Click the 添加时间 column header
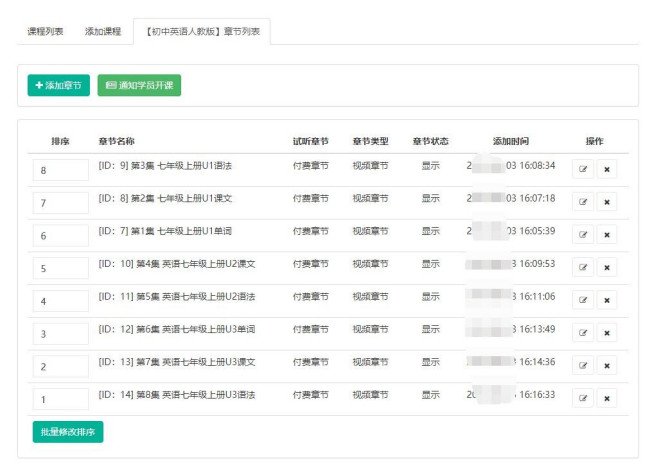This screenshot has height=464, width=650. coord(511,141)
